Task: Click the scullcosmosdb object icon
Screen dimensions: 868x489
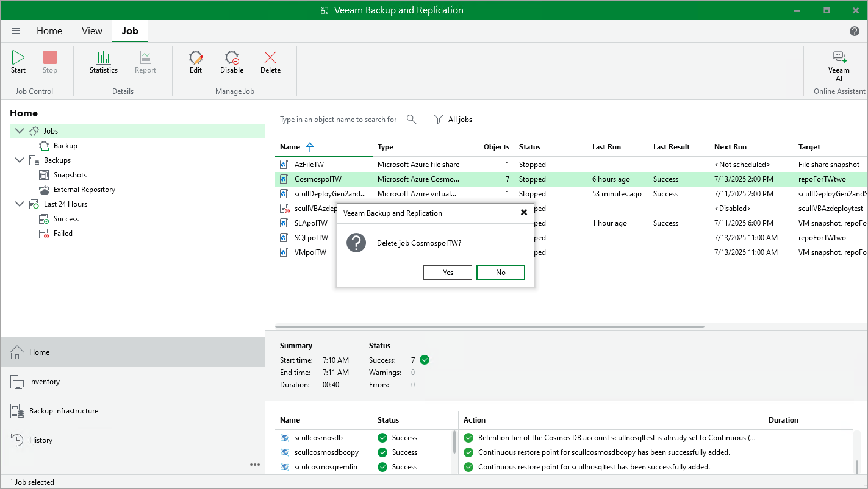Action: coord(284,438)
